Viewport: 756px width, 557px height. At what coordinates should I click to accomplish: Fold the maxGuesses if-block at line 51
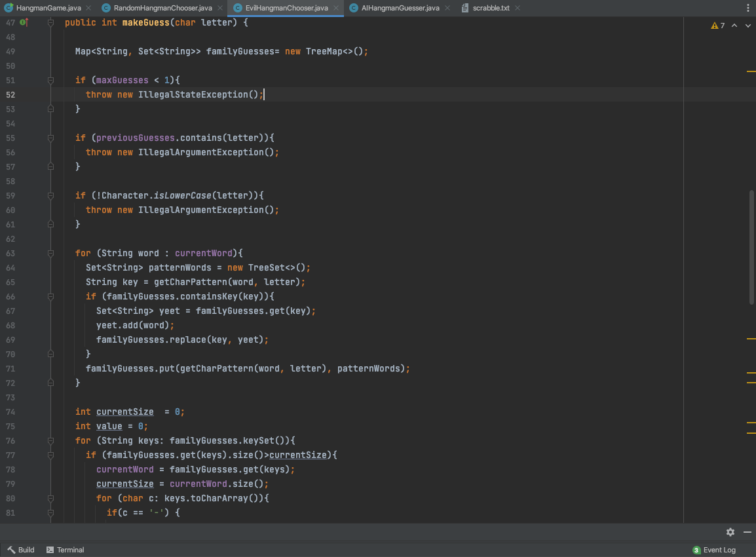click(x=50, y=81)
